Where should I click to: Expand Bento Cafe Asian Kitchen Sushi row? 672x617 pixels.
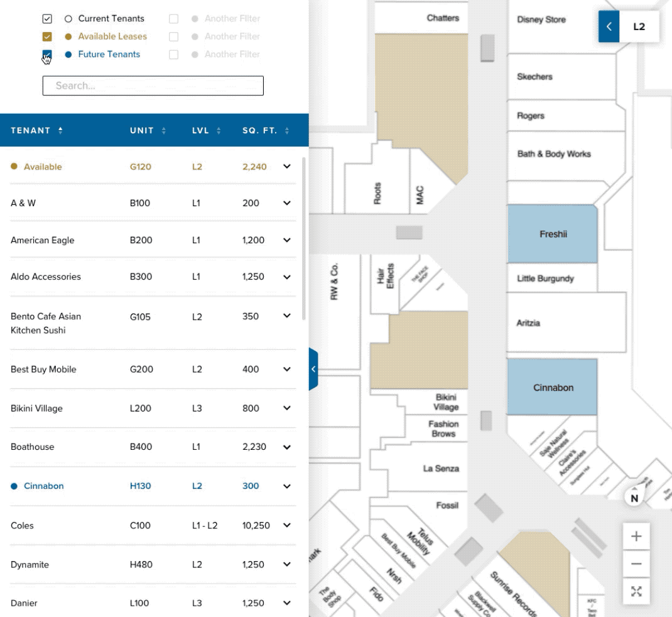[287, 315]
